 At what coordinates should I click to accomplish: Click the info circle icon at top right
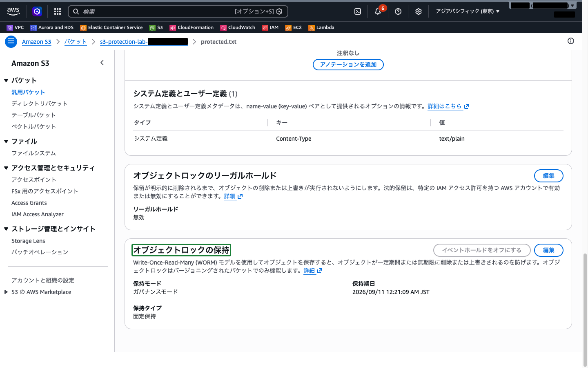(571, 41)
